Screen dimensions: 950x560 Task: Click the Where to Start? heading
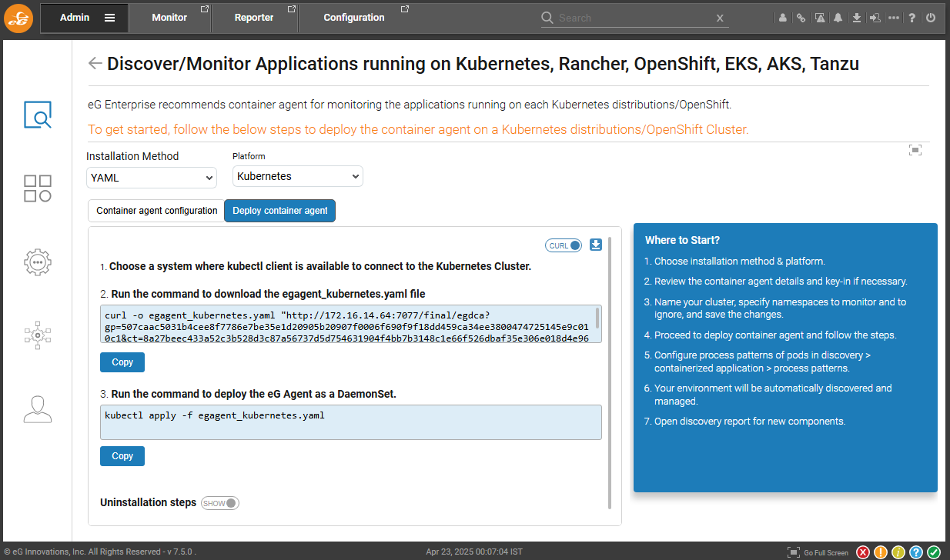point(682,240)
